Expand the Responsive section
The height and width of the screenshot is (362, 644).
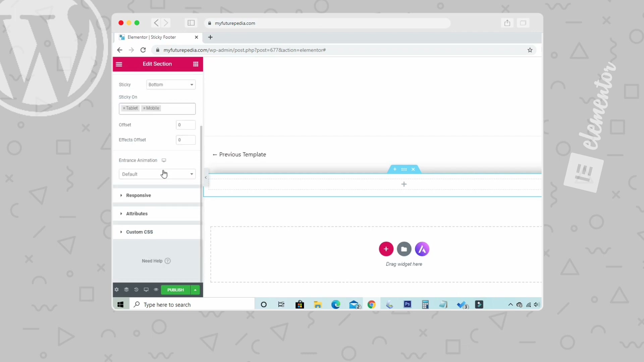(157, 195)
